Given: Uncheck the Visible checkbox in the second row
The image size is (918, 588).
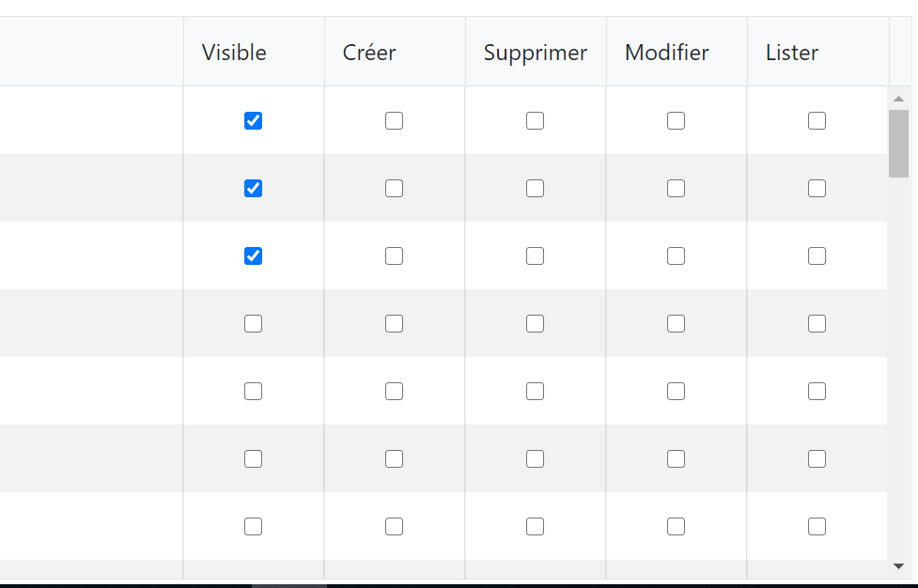Looking at the screenshot, I should pyautogui.click(x=253, y=188).
